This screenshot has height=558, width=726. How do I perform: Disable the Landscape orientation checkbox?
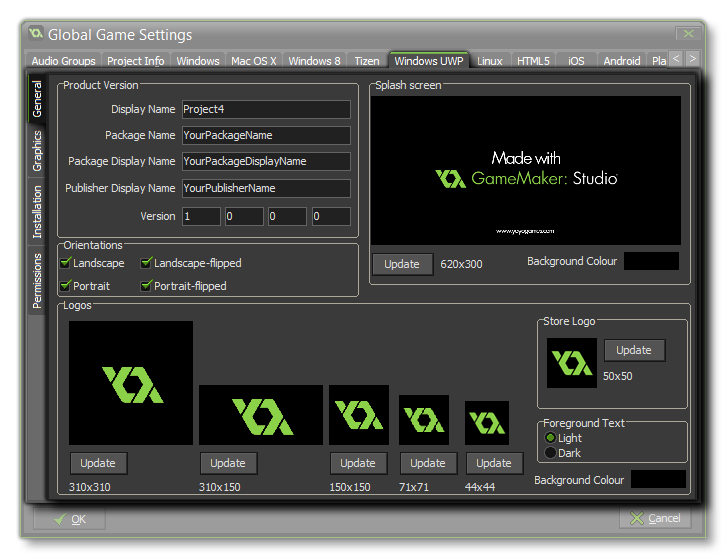click(67, 263)
